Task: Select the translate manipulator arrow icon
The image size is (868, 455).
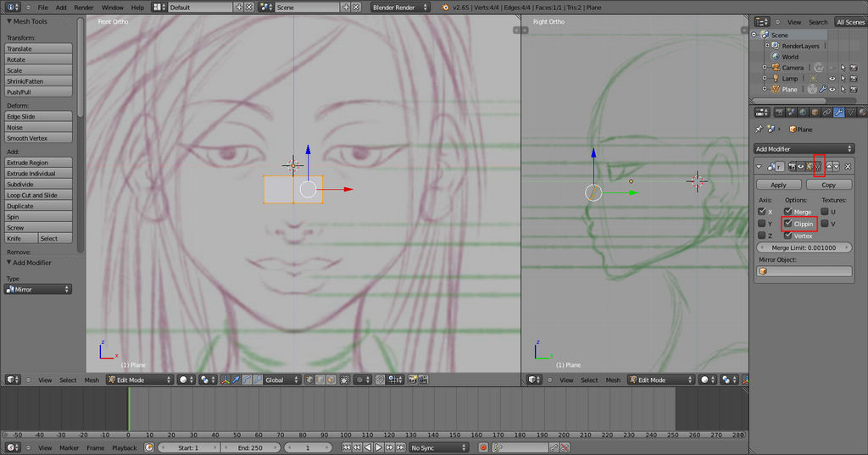Action: [235, 380]
